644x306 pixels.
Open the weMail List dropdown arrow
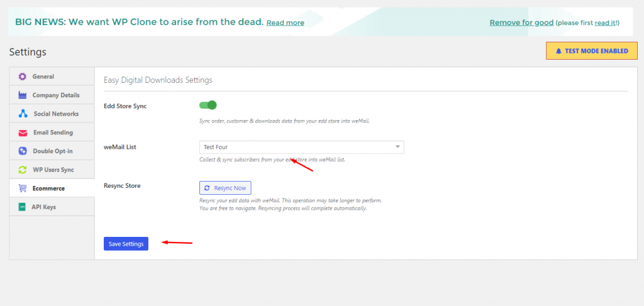point(397,147)
